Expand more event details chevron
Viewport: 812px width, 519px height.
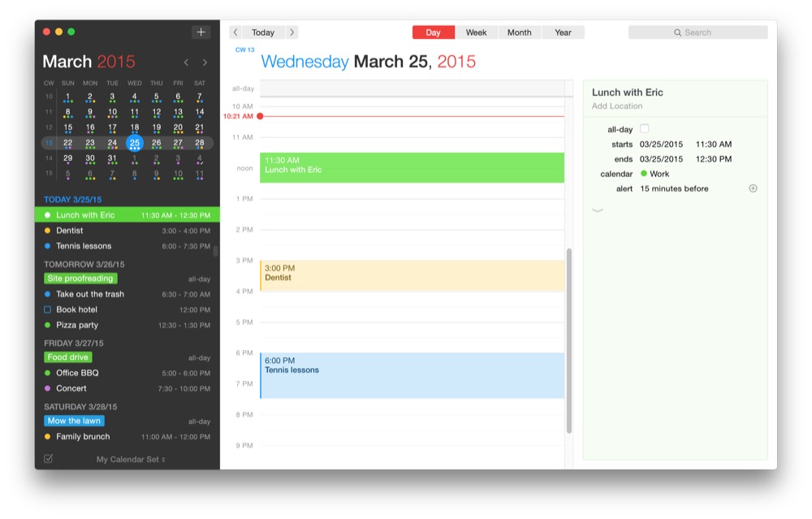tap(598, 210)
